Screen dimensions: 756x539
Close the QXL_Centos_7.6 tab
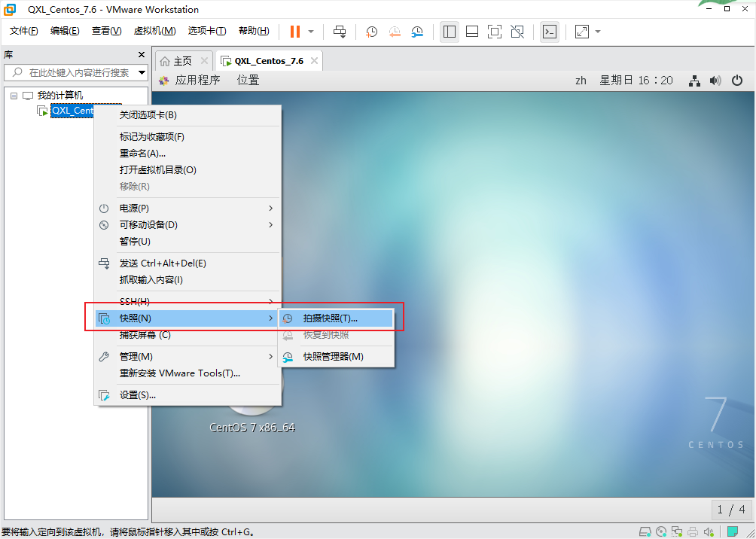pyautogui.click(x=314, y=61)
